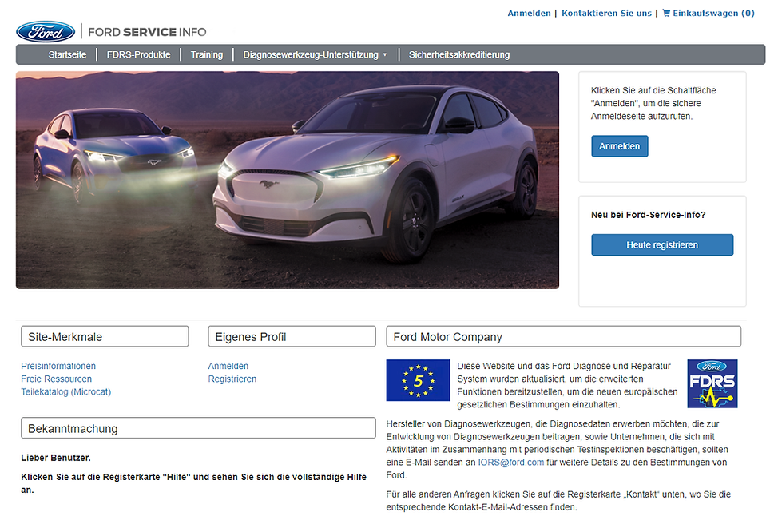
Task: Open the Kontaktieren Sie uns link
Action: pos(606,14)
